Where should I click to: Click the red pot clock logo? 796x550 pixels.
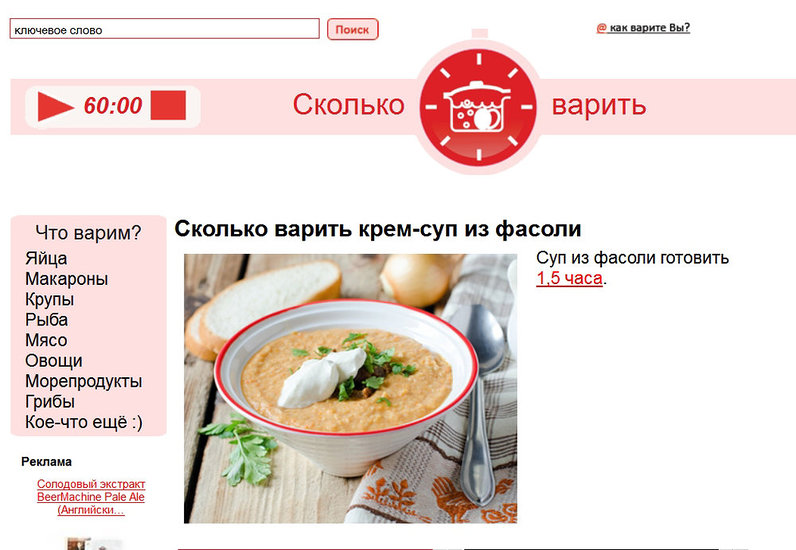pyautogui.click(x=478, y=107)
